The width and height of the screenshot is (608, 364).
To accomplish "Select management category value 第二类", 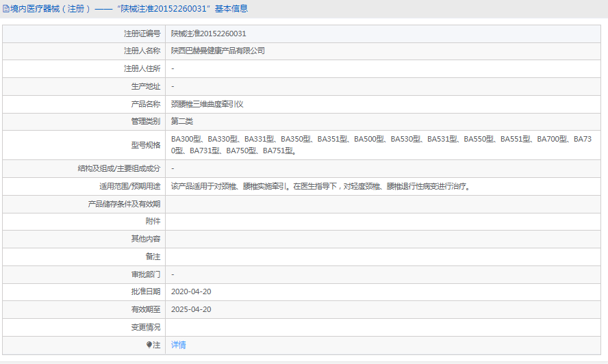I will pyautogui.click(x=182, y=121).
